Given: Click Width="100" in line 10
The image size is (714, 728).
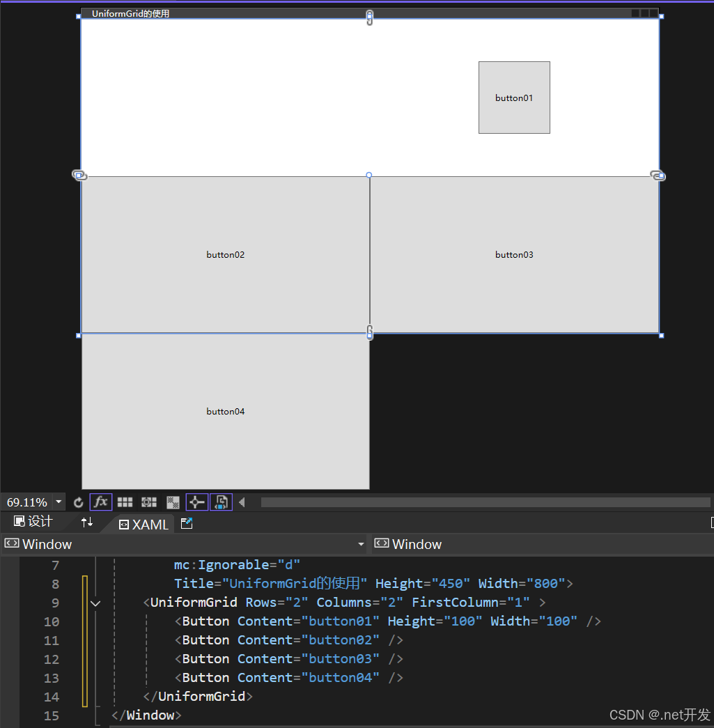Looking at the screenshot, I should (x=534, y=621).
